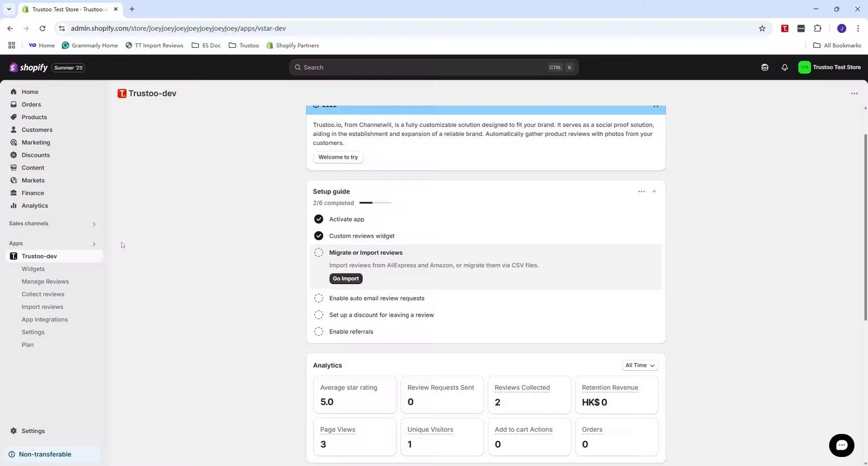Open live chat bubble widget
The image size is (868, 466).
click(x=841, y=445)
